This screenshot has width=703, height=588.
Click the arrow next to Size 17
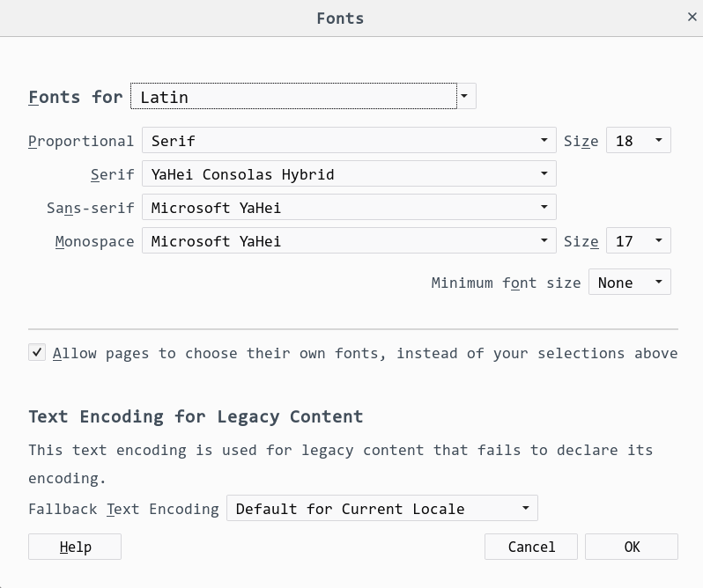(x=659, y=240)
